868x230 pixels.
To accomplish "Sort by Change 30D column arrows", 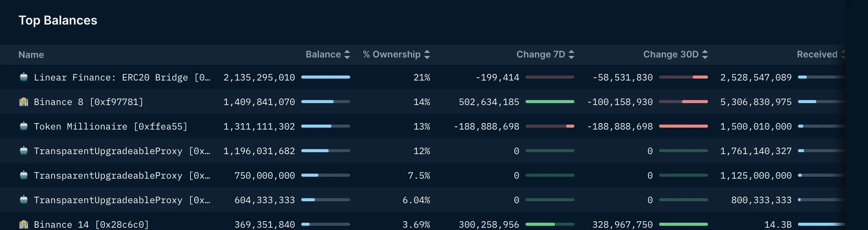I will 705,54.
